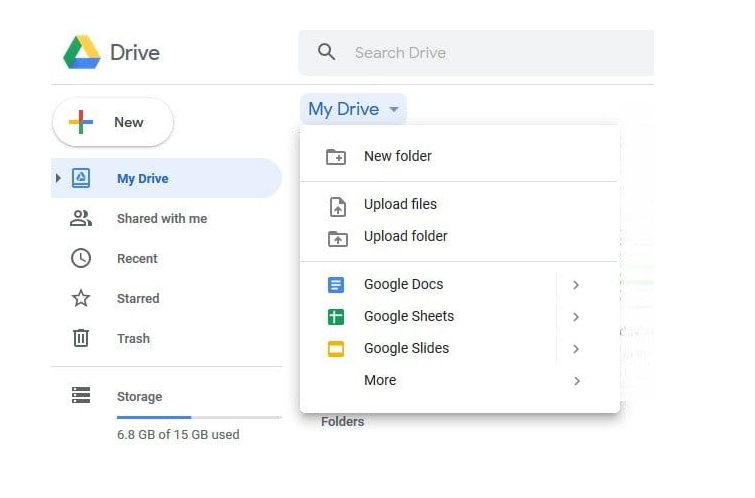Viewport: 755px width, 498px height.
Task: Click the Search Drive input field
Action: tap(476, 52)
